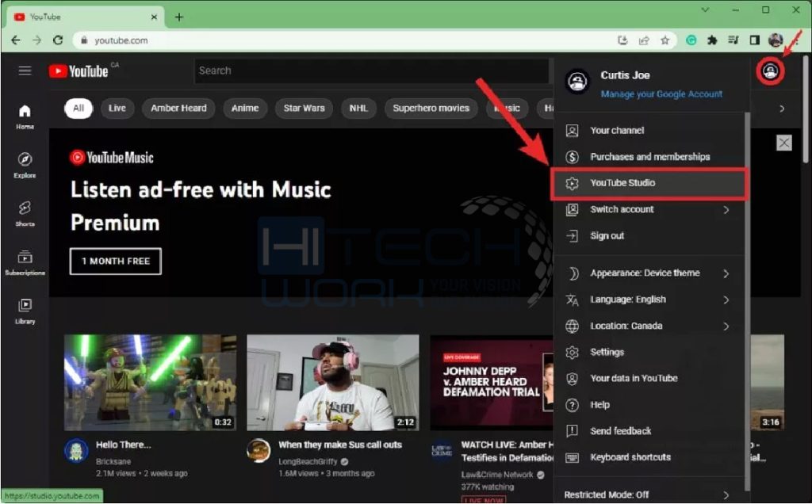The image size is (812, 504).
Task: Click the 1 MONTH FREE button
Action: (x=116, y=262)
